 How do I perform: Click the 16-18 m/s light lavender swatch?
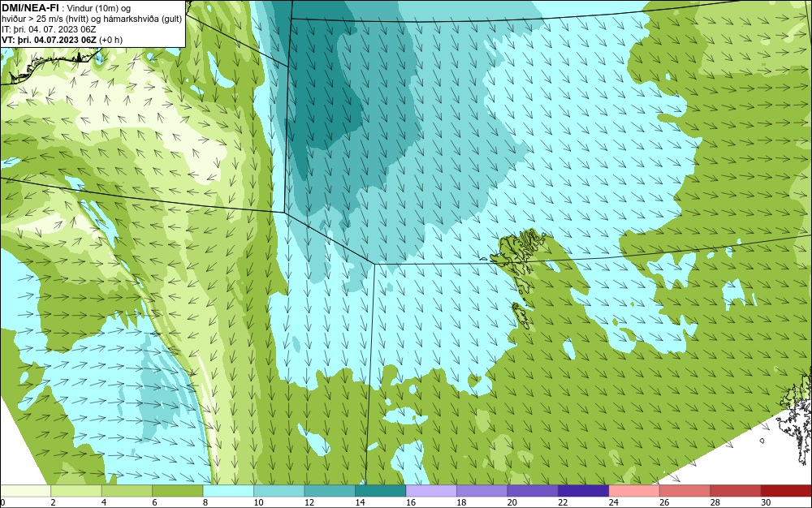(431, 491)
